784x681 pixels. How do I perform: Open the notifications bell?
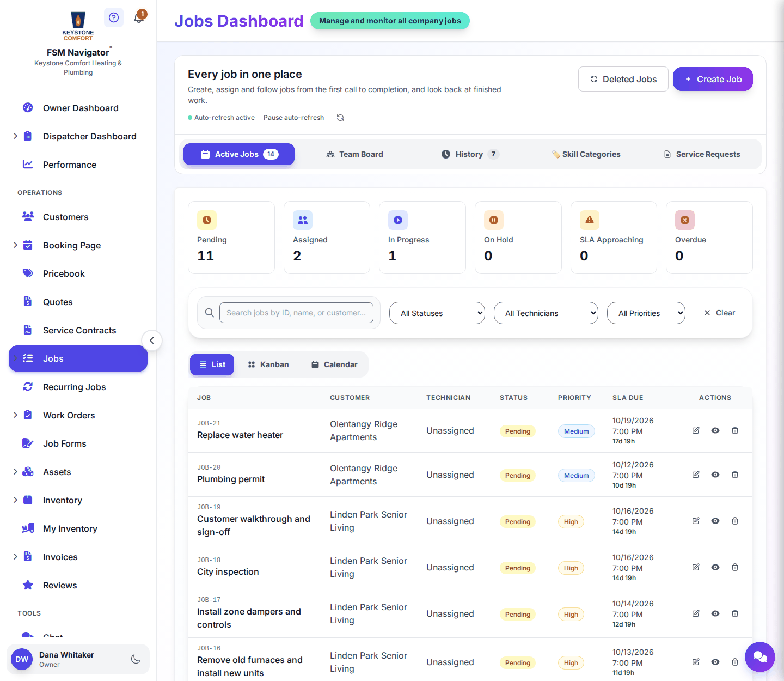pos(139,17)
